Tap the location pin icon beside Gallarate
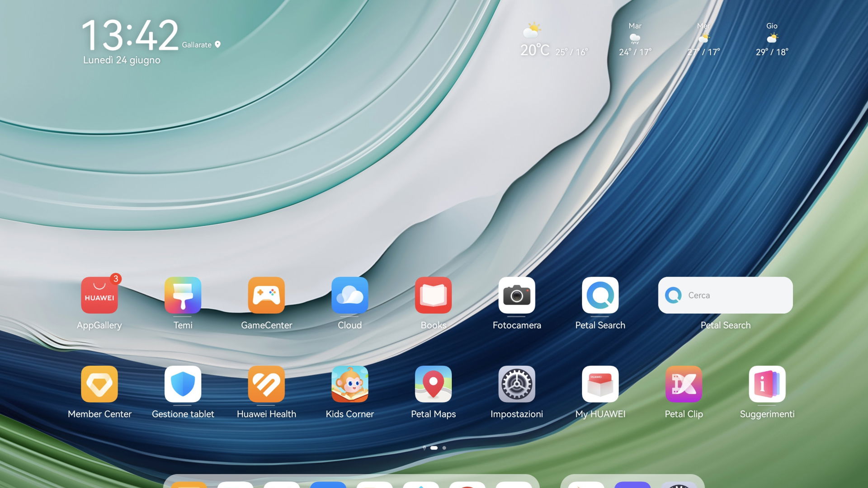Image resolution: width=868 pixels, height=488 pixels. (x=217, y=44)
